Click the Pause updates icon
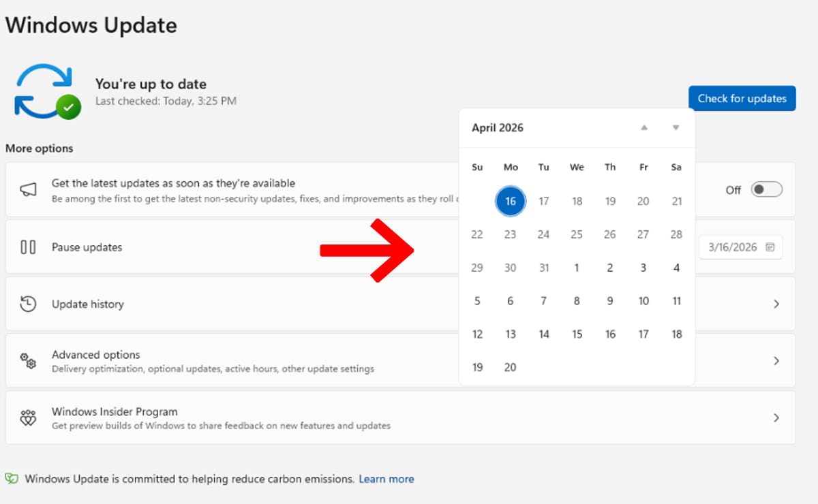 point(28,247)
